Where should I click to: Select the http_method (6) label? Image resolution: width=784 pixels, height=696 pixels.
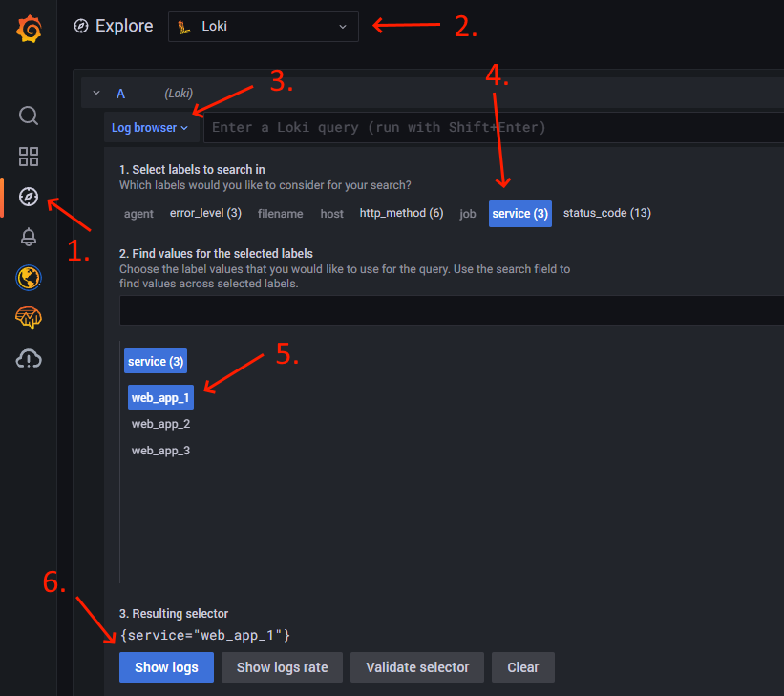tap(401, 214)
